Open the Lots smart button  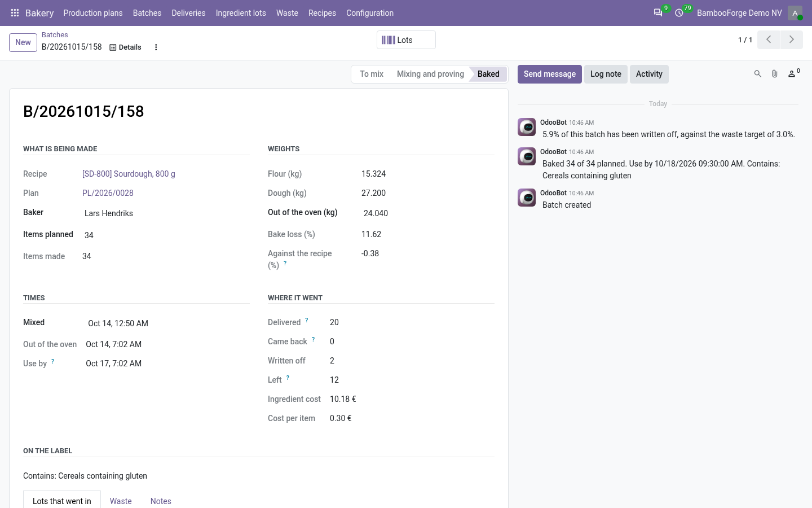click(x=406, y=40)
